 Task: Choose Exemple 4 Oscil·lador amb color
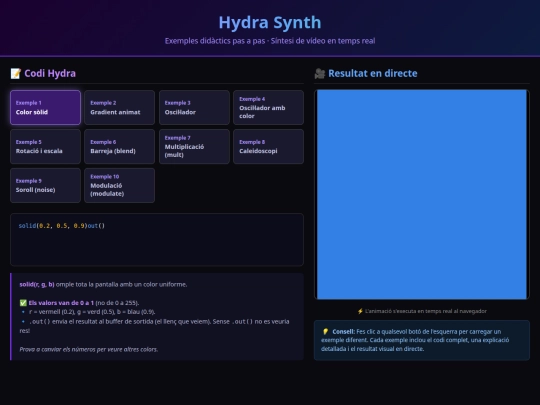[x=268, y=107]
